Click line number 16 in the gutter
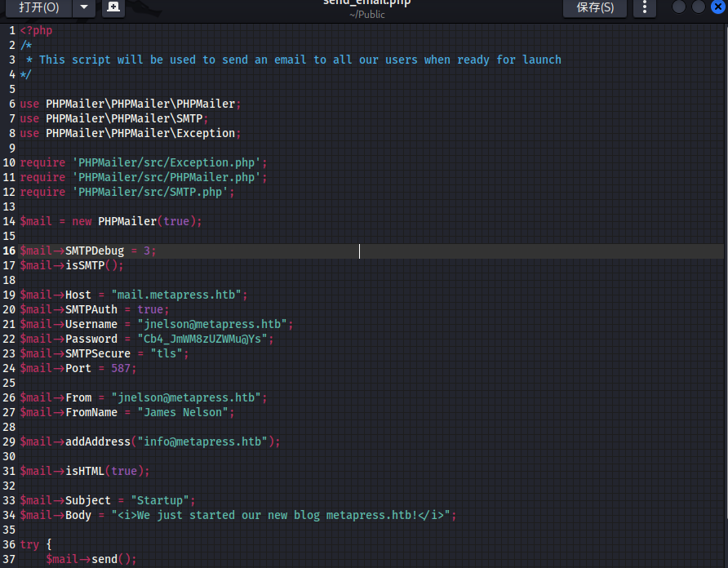The width and height of the screenshot is (728, 568). click(x=9, y=251)
